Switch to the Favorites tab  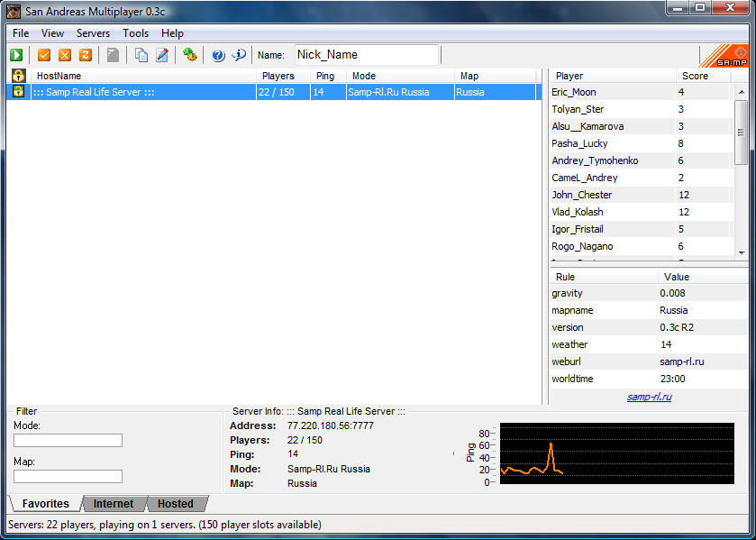click(x=45, y=504)
